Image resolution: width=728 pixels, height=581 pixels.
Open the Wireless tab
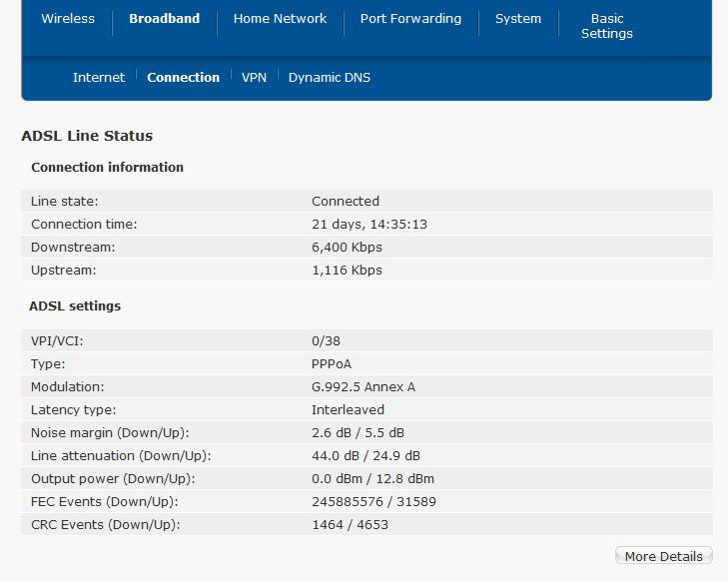pyautogui.click(x=68, y=19)
